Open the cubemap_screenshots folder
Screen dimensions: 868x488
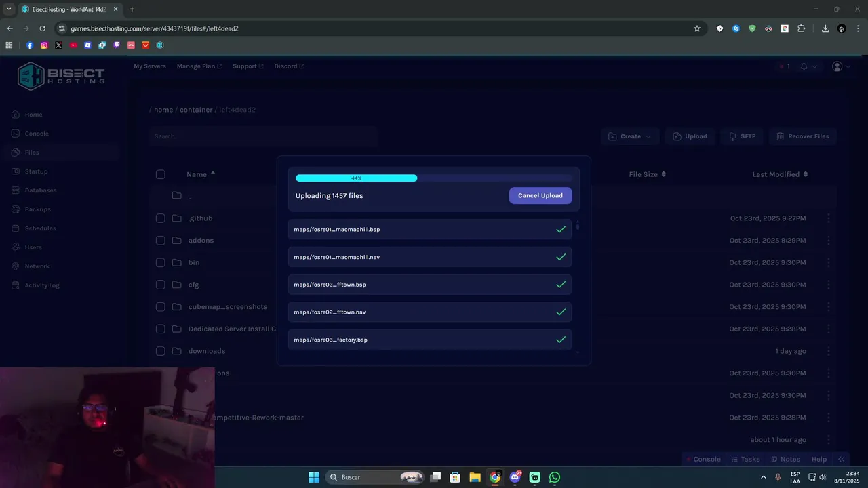[228, 307]
